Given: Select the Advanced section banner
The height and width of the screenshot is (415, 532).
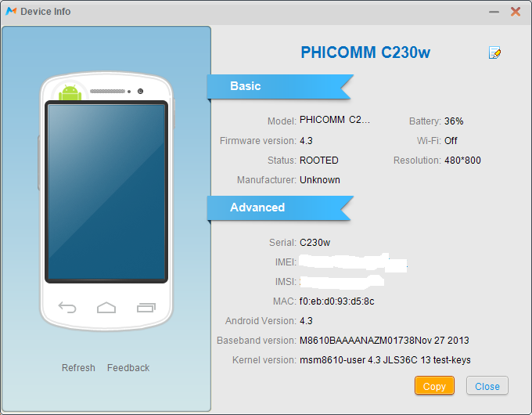Looking at the screenshot, I should click(280, 207).
